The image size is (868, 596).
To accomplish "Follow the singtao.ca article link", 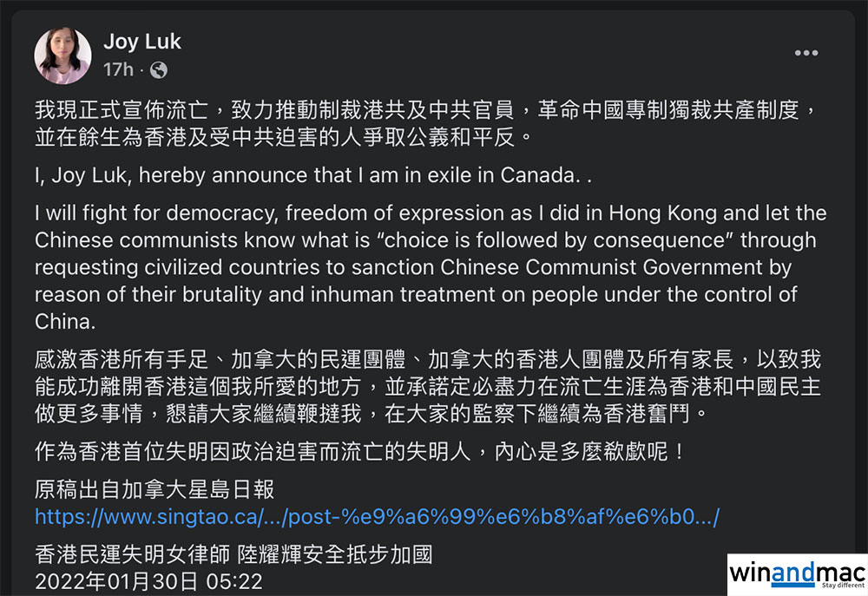I will pos(377,518).
